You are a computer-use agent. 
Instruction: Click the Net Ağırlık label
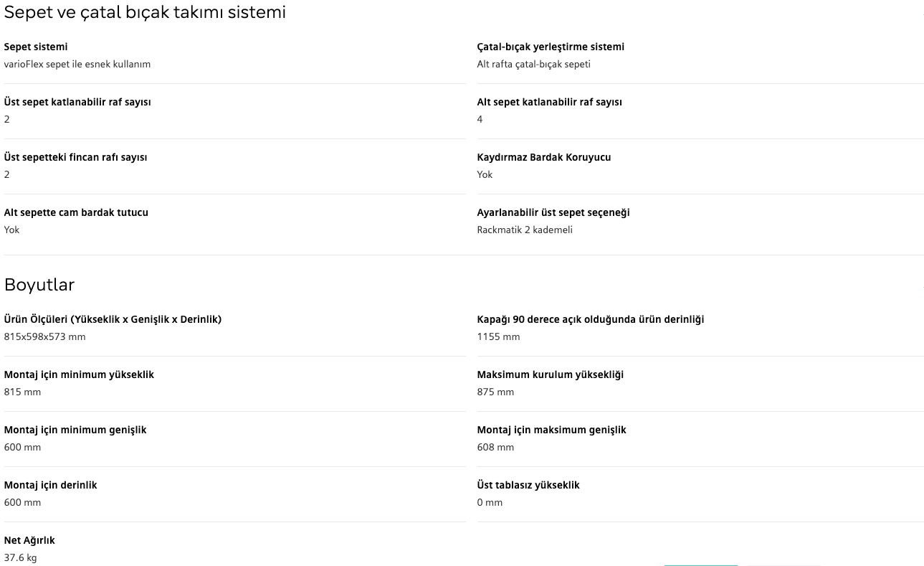(29, 540)
